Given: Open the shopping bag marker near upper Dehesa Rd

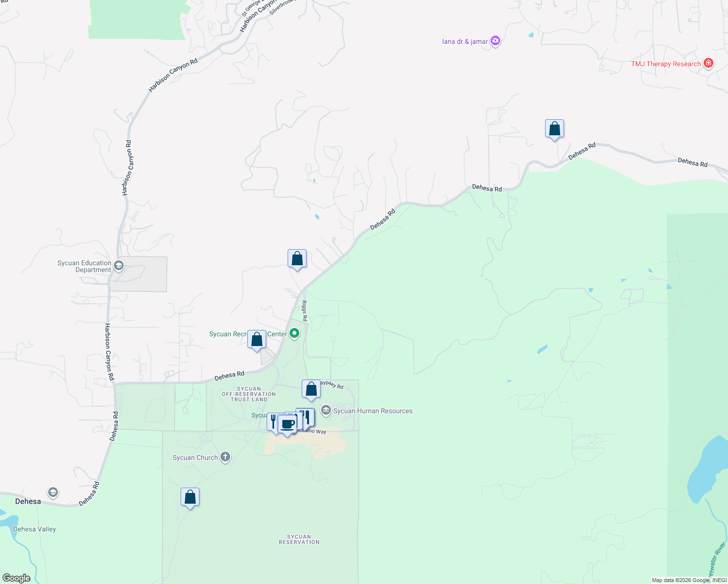Looking at the screenshot, I should pyautogui.click(x=554, y=128).
